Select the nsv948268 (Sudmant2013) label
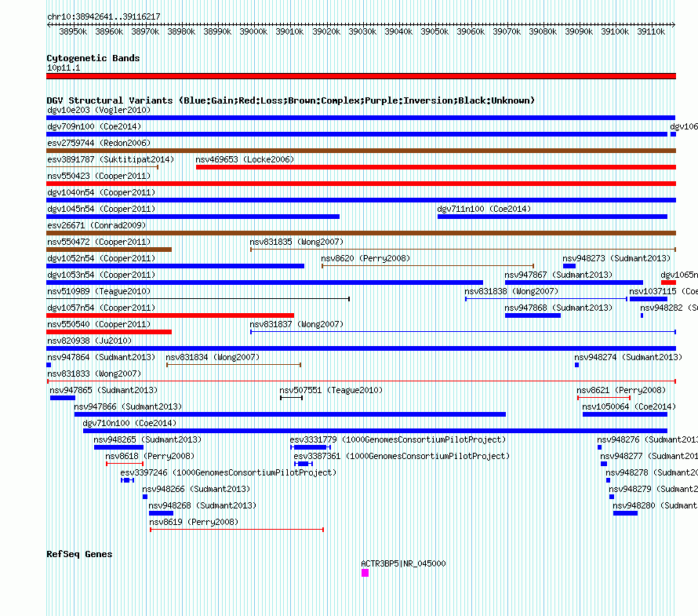698x616 pixels. point(202,505)
